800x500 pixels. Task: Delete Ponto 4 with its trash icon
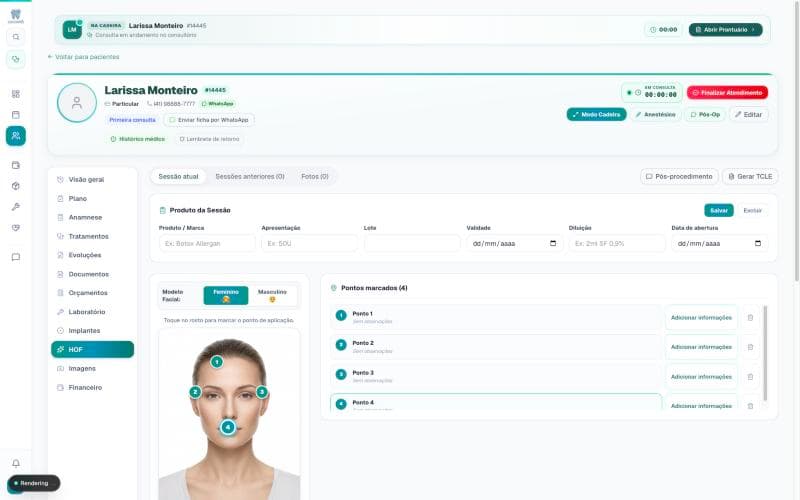coord(750,406)
